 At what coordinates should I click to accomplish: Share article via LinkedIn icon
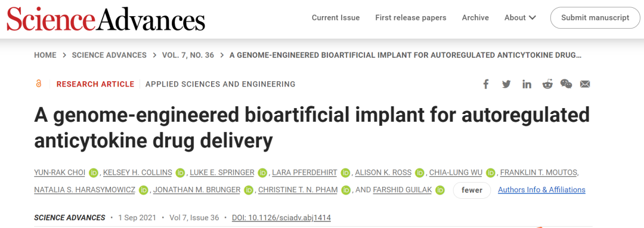tap(527, 84)
